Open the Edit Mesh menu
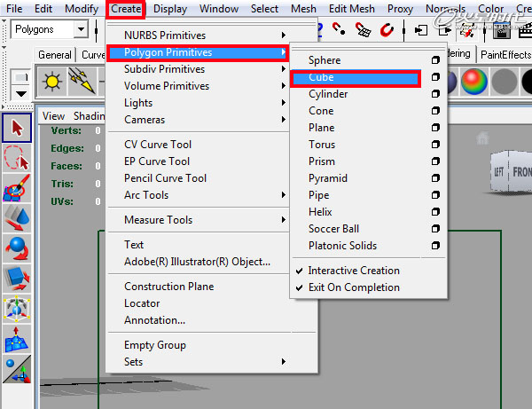The height and width of the screenshot is (409, 532). click(352, 9)
